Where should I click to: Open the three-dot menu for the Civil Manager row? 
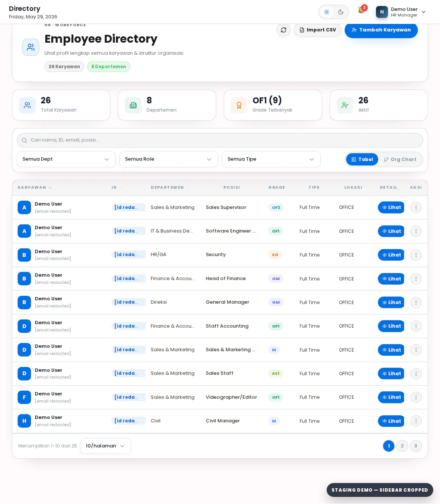click(x=416, y=421)
